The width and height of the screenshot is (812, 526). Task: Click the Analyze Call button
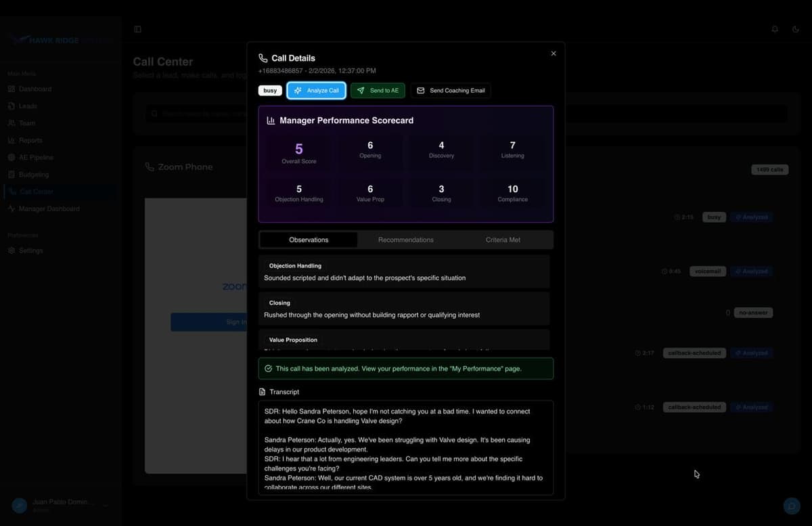(316, 90)
